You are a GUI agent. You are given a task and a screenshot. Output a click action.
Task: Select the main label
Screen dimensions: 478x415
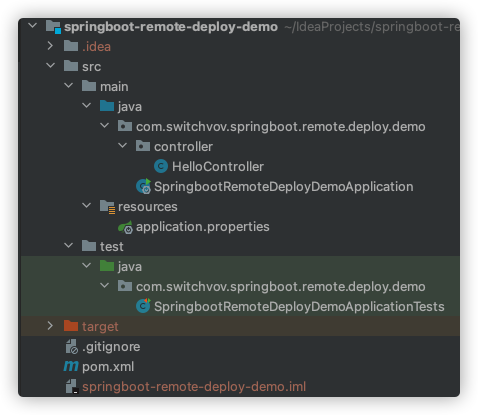(x=114, y=87)
